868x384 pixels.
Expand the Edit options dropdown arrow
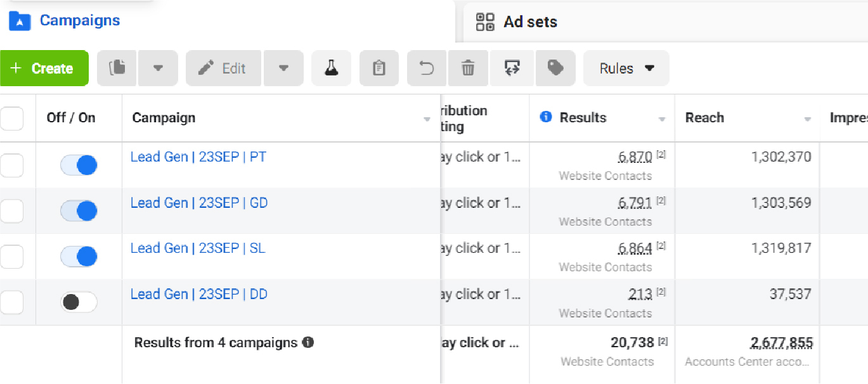tap(283, 68)
